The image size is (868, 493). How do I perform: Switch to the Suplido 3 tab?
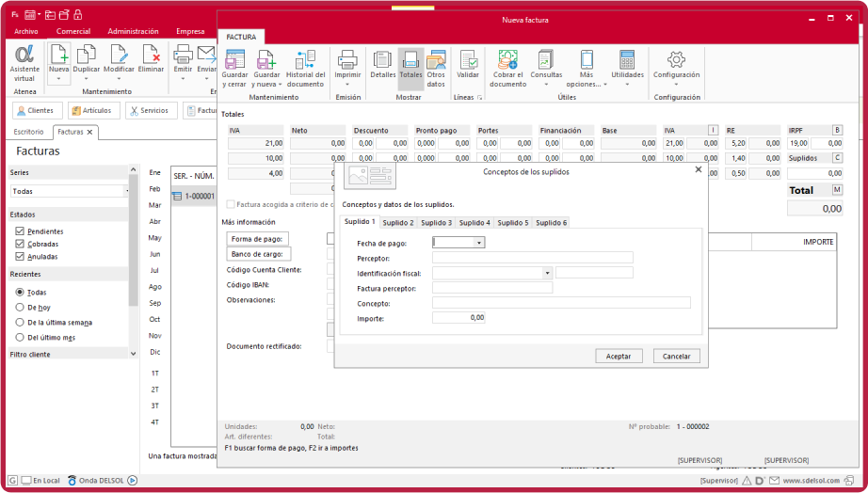click(436, 223)
